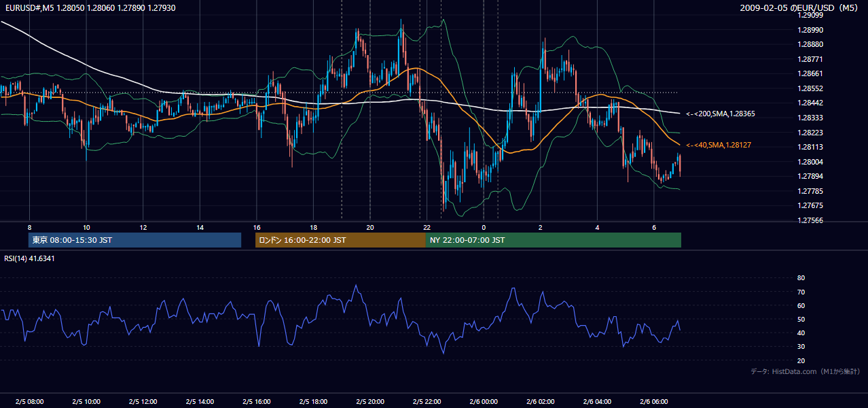This screenshot has height=408, width=868.
Task: Click price level 1.28661 on the axis
Action: tap(810, 74)
